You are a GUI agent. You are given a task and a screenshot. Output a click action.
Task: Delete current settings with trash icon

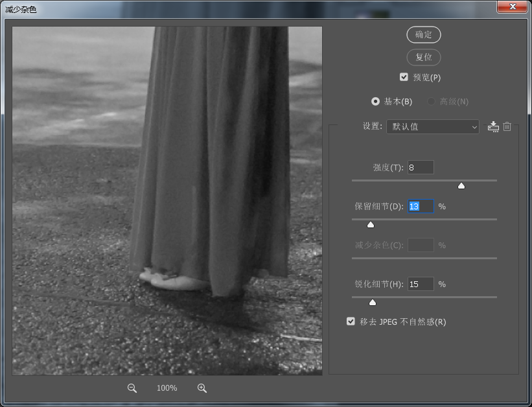coord(507,126)
